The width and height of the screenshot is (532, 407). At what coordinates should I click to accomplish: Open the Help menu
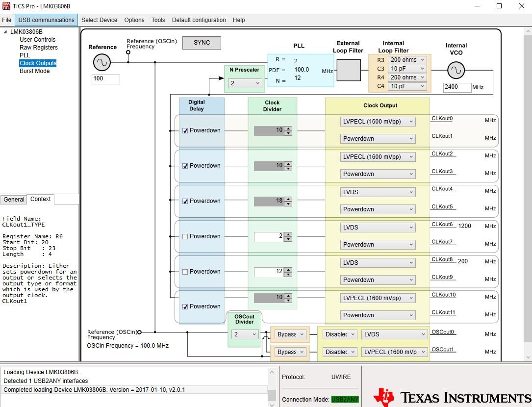pyautogui.click(x=239, y=20)
